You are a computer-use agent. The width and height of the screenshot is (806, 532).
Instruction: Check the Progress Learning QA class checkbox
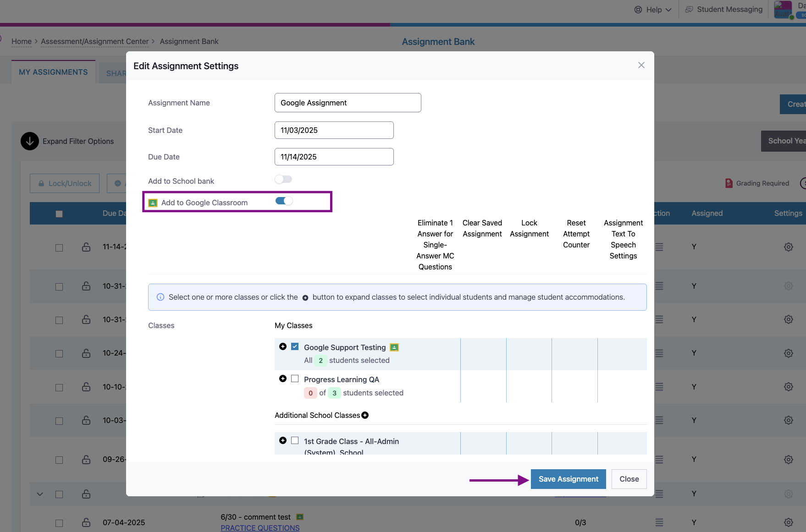click(x=295, y=378)
